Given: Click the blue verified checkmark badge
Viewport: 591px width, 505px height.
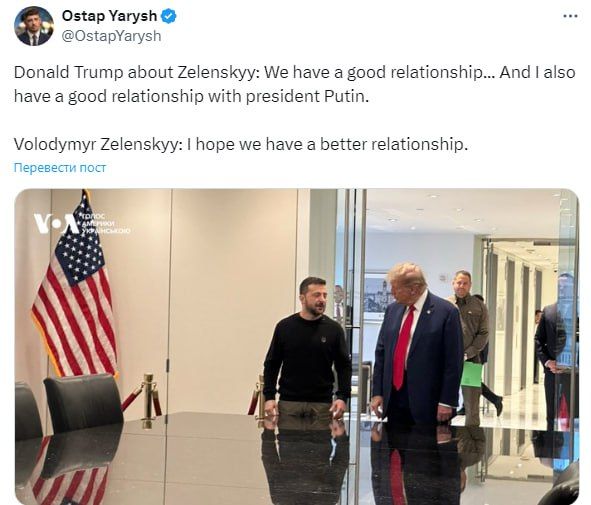Looking at the screenshot, I should [x=169, y=16].
